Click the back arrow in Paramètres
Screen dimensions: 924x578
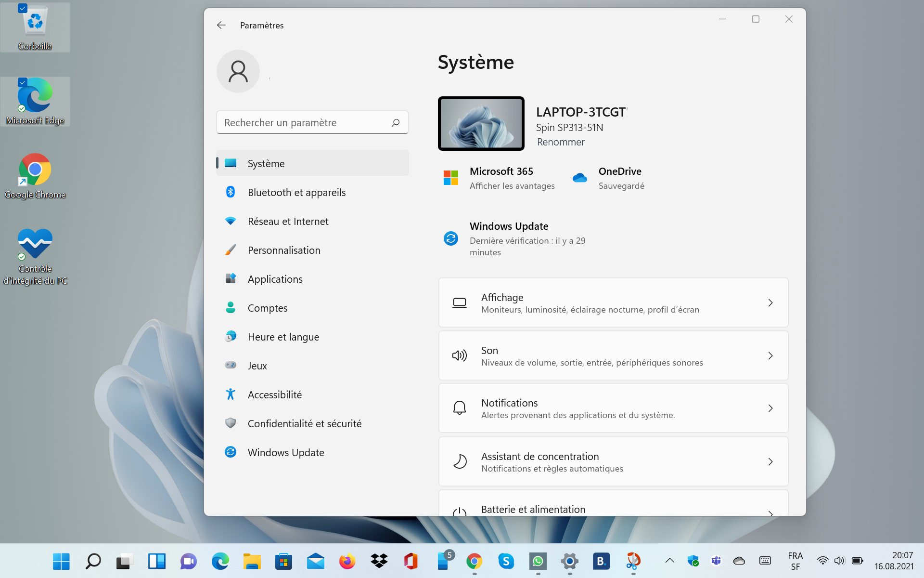point(221,25)
